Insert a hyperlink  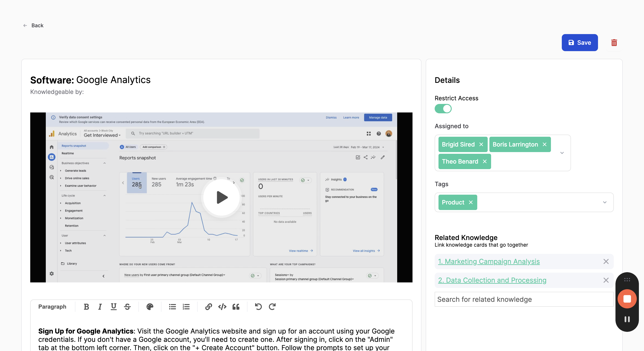(208, 307)
